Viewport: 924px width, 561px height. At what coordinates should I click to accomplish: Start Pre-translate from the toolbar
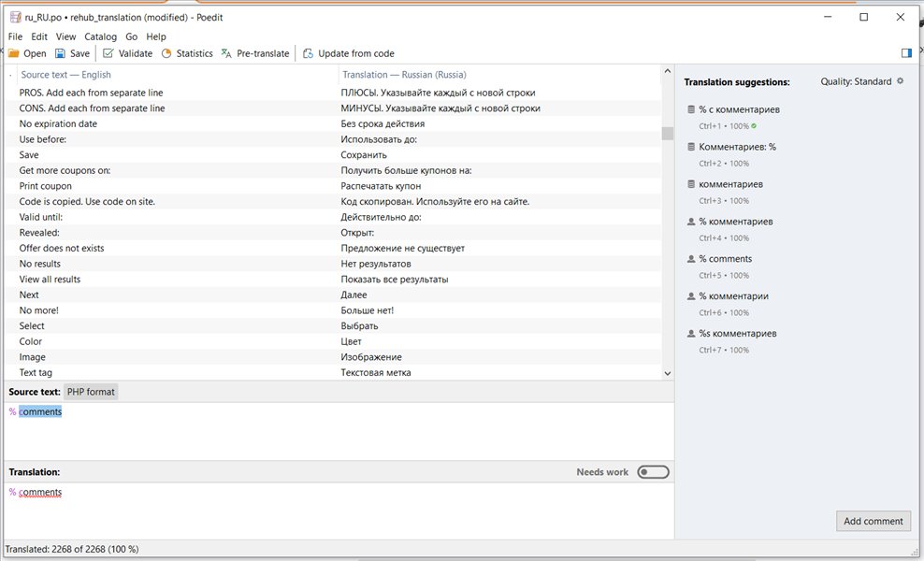[x=255, y=53]
